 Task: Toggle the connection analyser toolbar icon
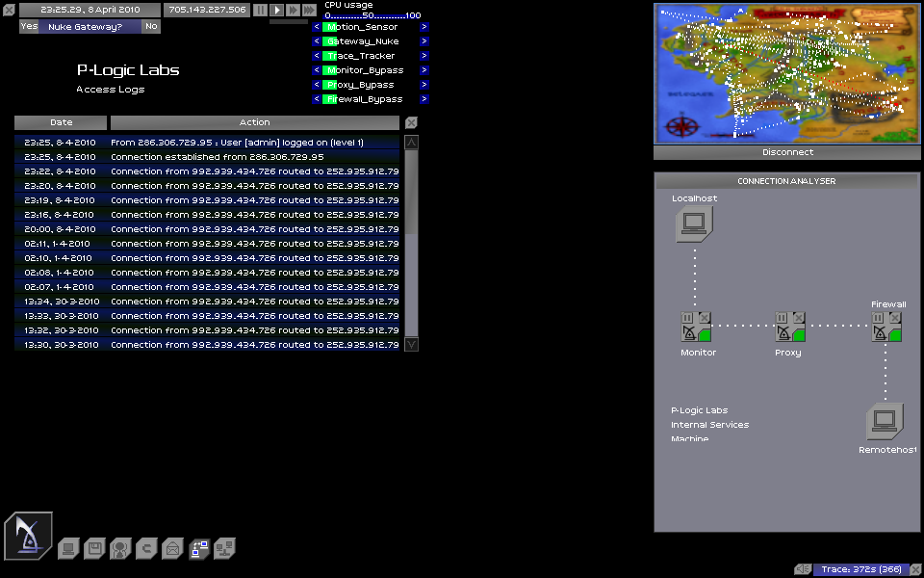point(198,549)
